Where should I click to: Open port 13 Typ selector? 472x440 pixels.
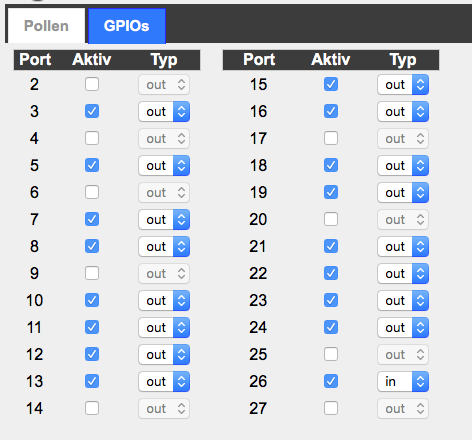164,381
